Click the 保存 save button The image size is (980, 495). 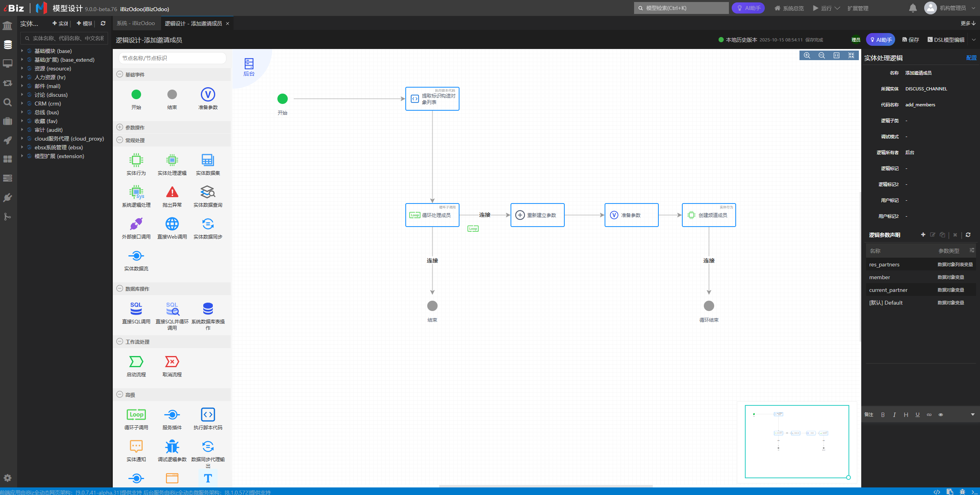(911, 40)
